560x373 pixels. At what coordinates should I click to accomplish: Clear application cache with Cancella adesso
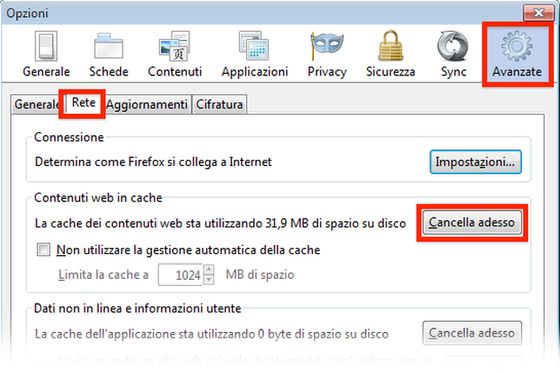pyautogui.click(x=472, y=333)
